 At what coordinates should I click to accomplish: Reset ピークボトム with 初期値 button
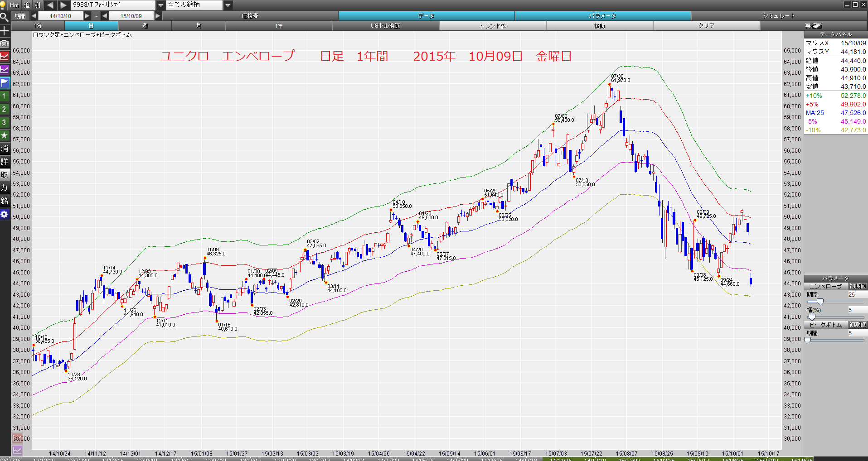(858, 325)
